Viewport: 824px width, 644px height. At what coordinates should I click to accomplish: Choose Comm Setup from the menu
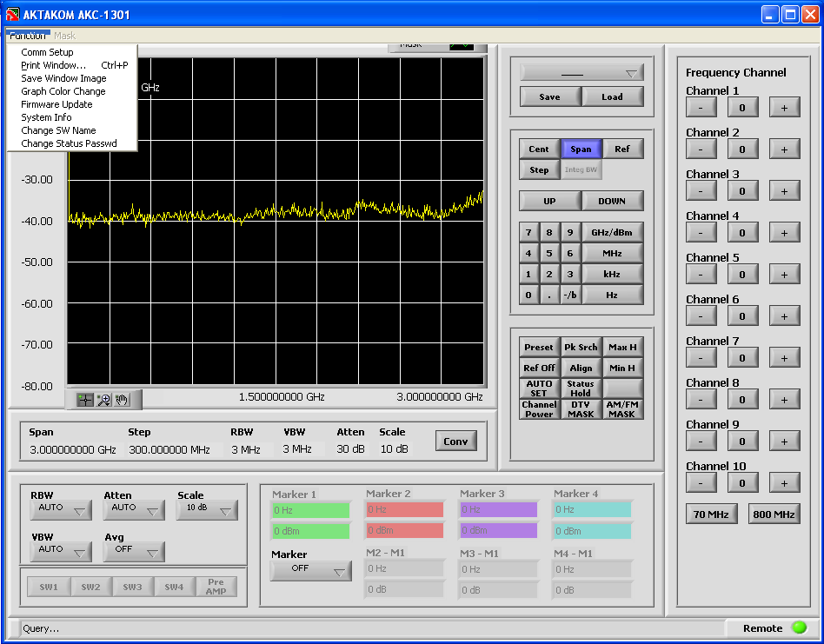(72, 52)
